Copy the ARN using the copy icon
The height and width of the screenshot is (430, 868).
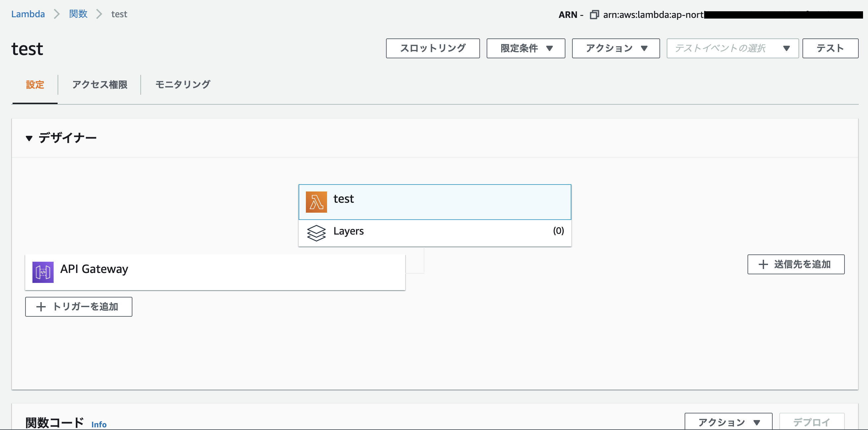point(594,15)
